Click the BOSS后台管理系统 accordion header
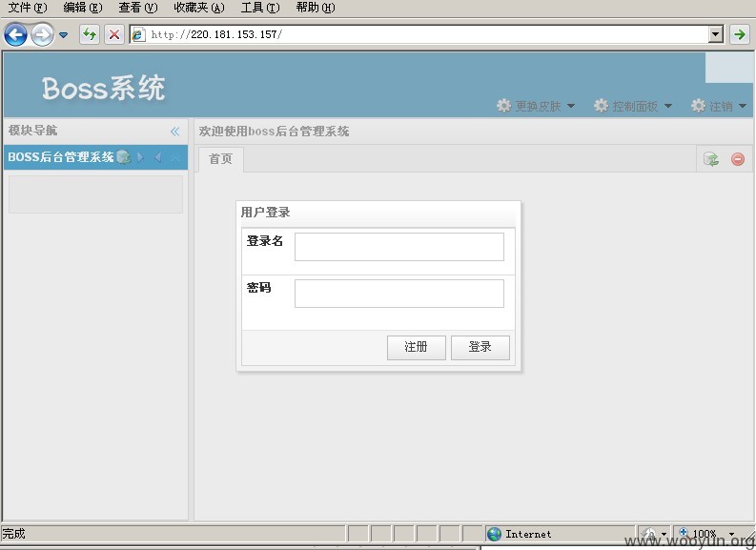756x550 pixels. pyautogui.click(x=95, y=157)
